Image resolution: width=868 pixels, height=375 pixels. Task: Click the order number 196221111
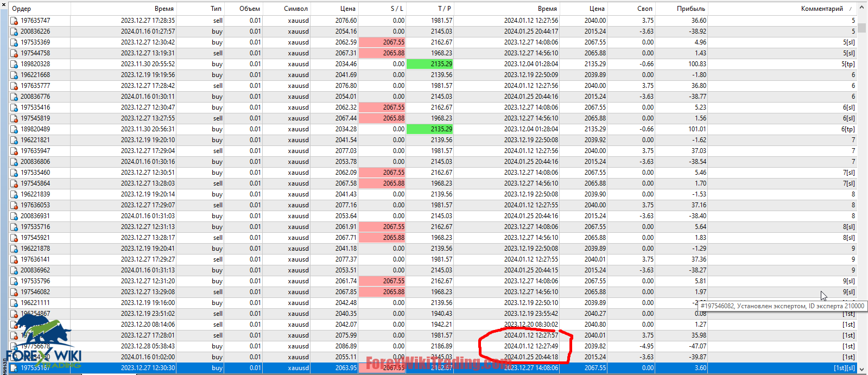pyautogui.click(x=35, y=303)
